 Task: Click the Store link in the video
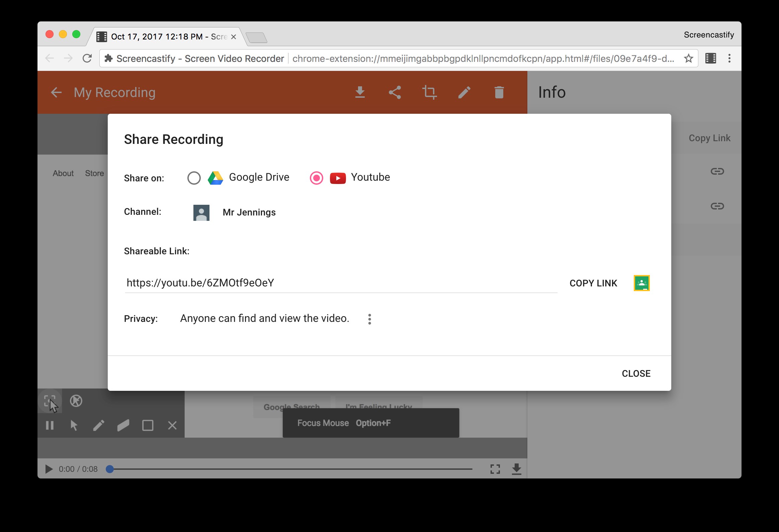[94, 173]
